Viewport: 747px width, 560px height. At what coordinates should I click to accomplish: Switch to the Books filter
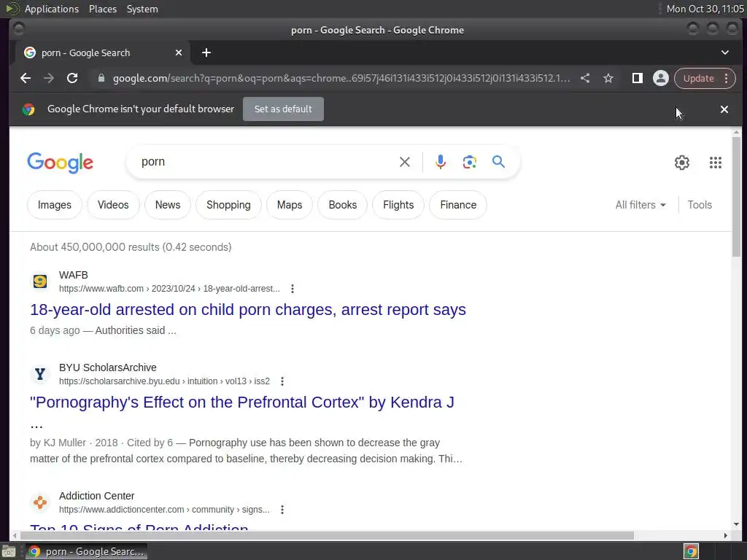[x=343, y=205]
